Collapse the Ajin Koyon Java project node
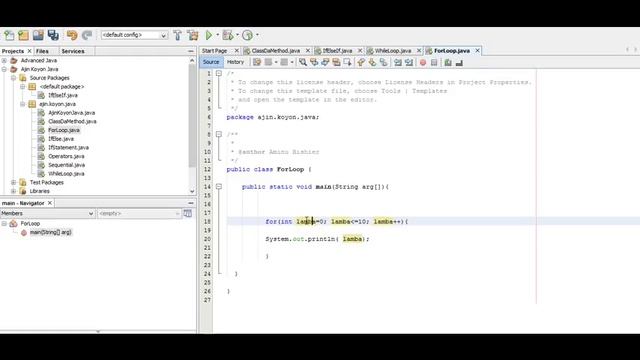Image resolution: width=640 pixels, height=360 pixels. [4, 69]
